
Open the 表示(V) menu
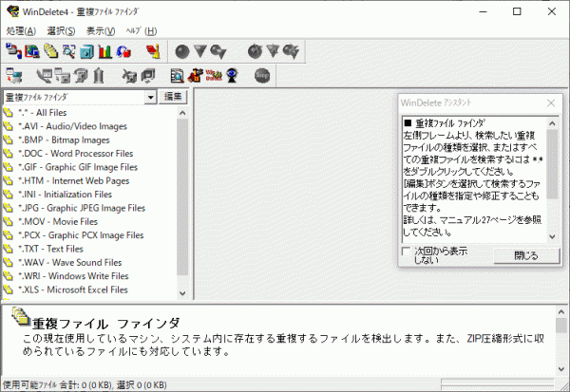101,31
